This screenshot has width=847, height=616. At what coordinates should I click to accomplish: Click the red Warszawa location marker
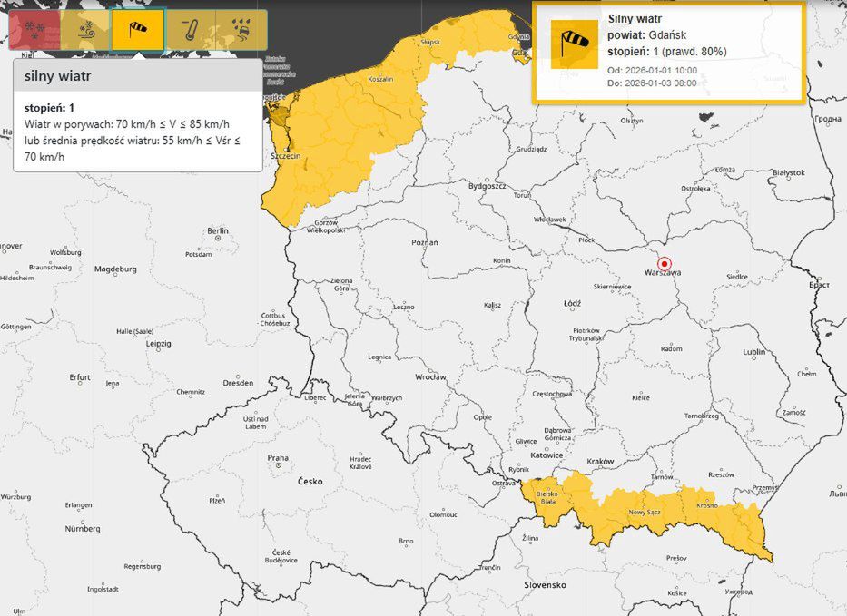pos(663,264)
